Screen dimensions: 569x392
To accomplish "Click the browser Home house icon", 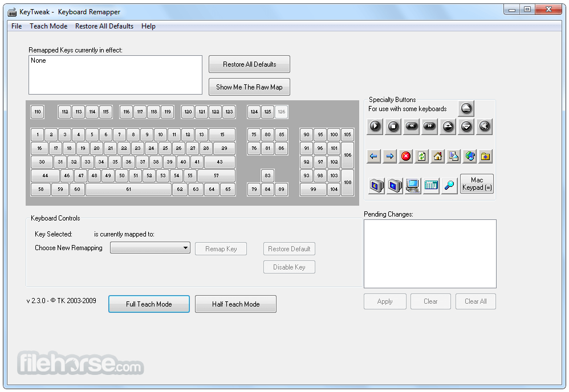I will click(438, 157).
